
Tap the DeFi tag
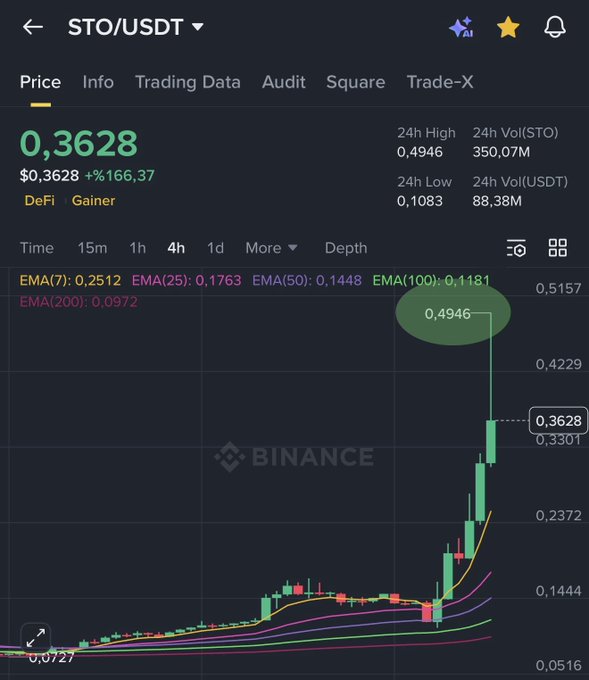pyautogui.click(x=39, y=200)
